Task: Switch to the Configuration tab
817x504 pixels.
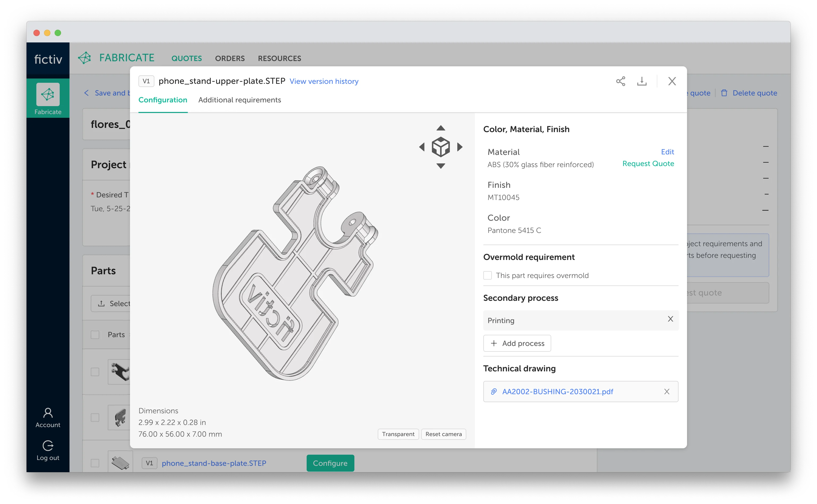Action: coord(163,100)
